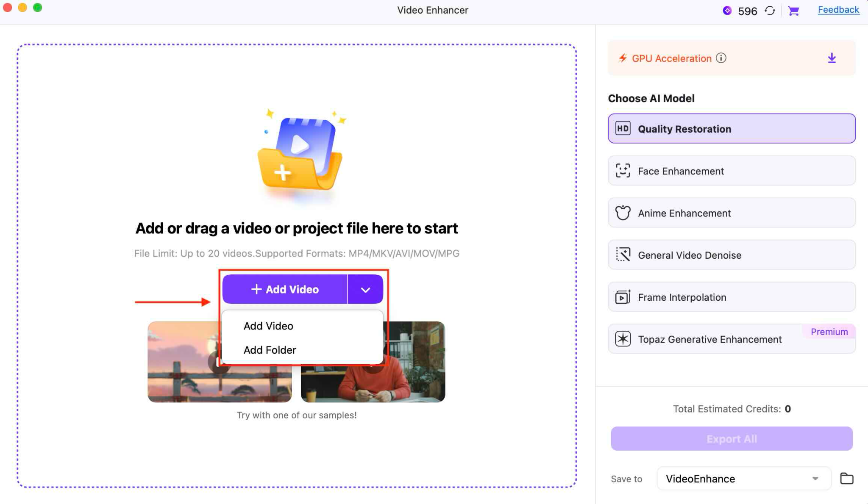The height and width of the screenshot is (504, 868).
Task: Click the purple credits gem icon
Action: point(728,10)
